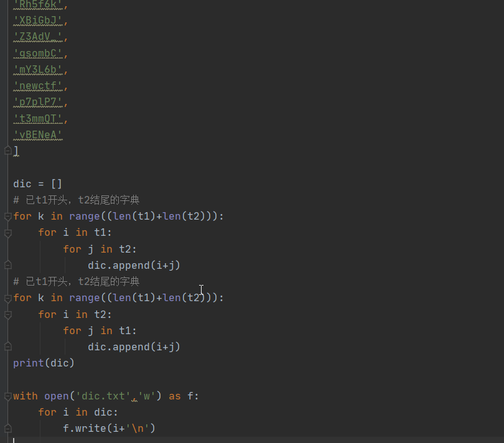504x443 pixels.
Task: Fold the for k loop directly above 'for i in t2:'
Action: click(x=8, y=298)
